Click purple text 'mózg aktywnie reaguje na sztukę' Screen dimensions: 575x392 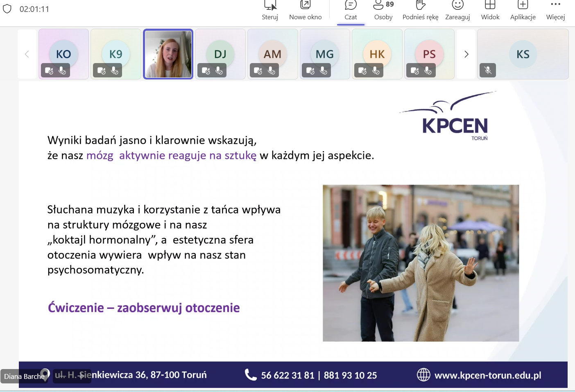click(x=171, y=156)
